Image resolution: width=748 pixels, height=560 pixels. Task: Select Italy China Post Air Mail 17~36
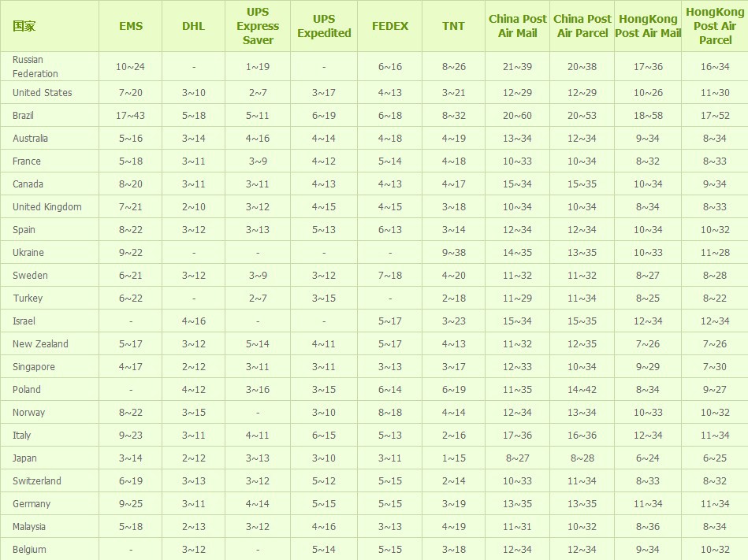517,436
